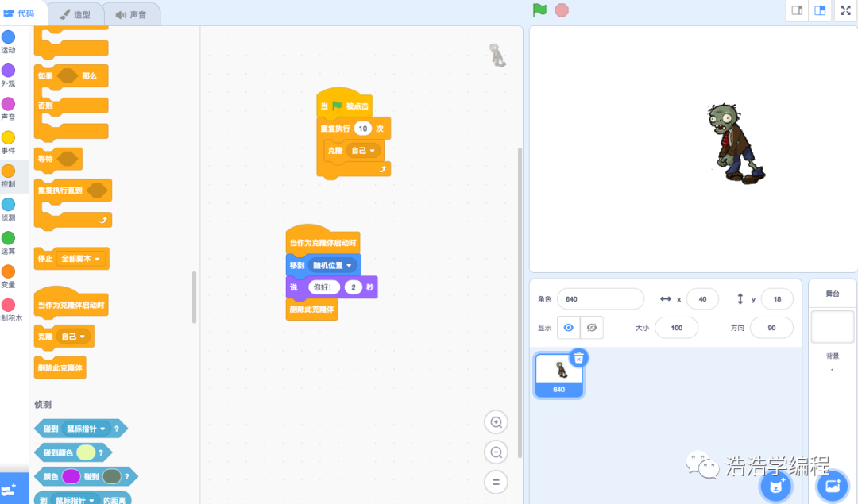Click the block palette scrollbar

point(194,298)
